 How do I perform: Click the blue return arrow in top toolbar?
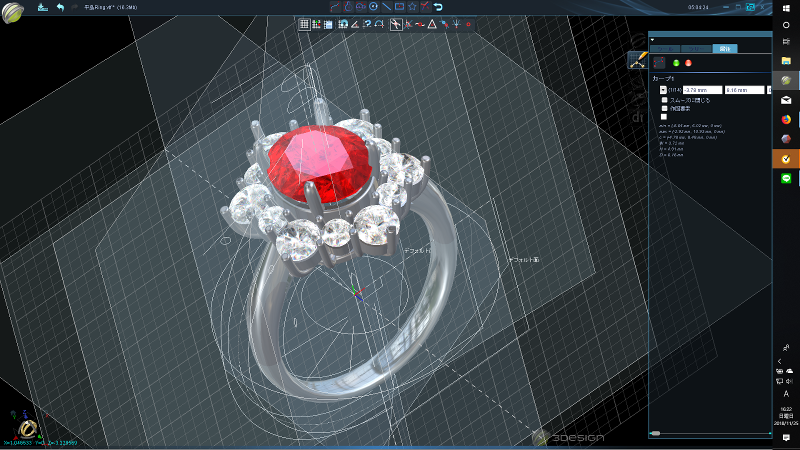pos(438,7)
